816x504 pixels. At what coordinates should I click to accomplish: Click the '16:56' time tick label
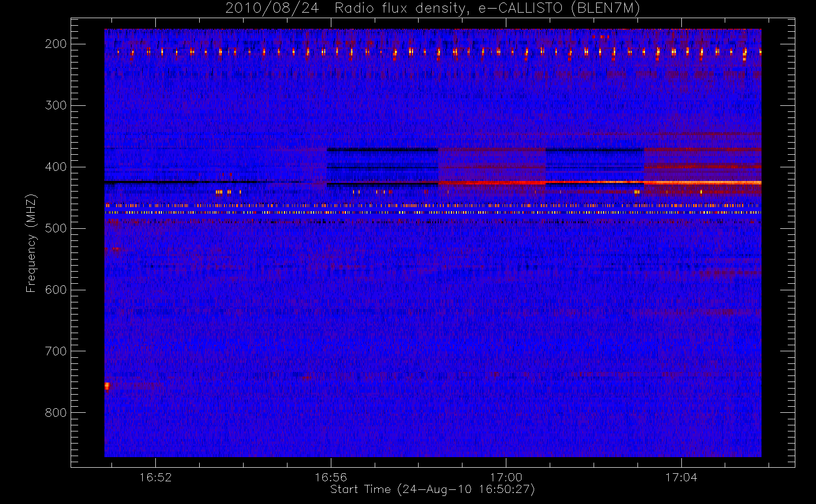tap(331, 477)
